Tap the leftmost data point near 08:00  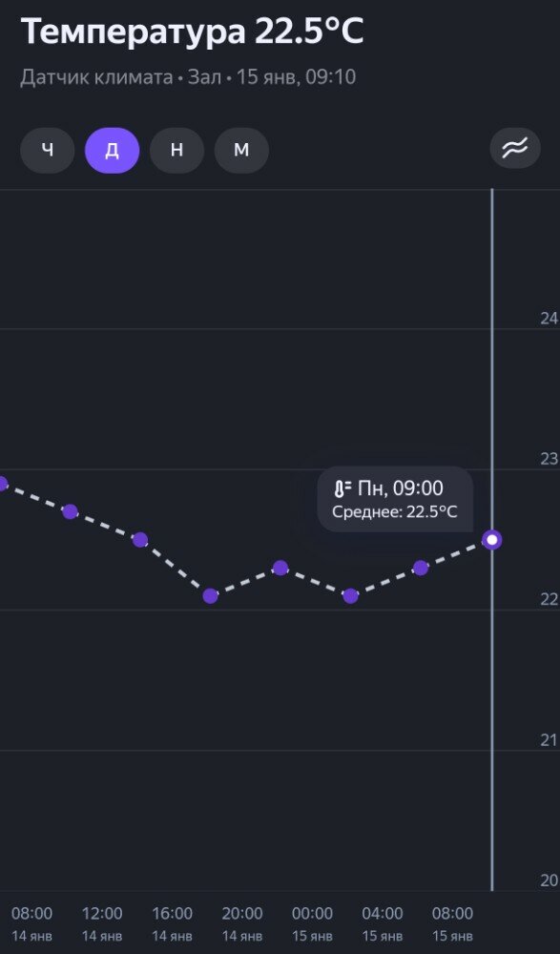[2, 484]
